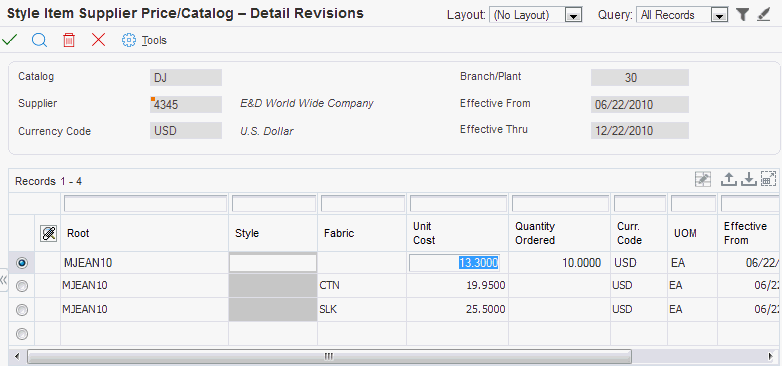Image resolution: width=782 pixels, height=366 pixels.
Task: Click the Fabric column filter box
Action: point(363,203)
